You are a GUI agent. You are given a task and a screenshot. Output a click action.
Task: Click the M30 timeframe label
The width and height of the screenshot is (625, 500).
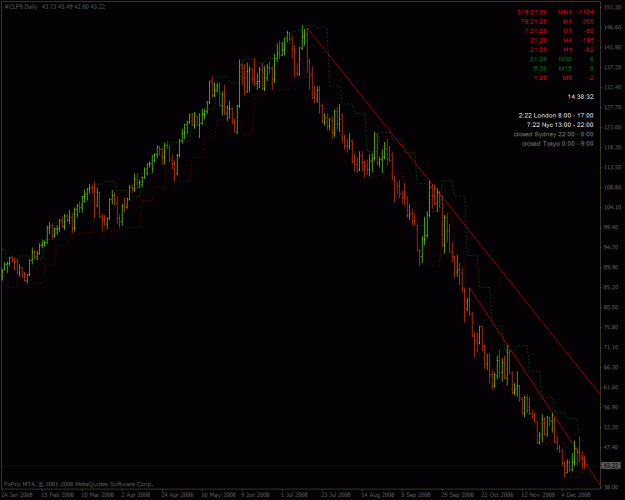point(565,59)
